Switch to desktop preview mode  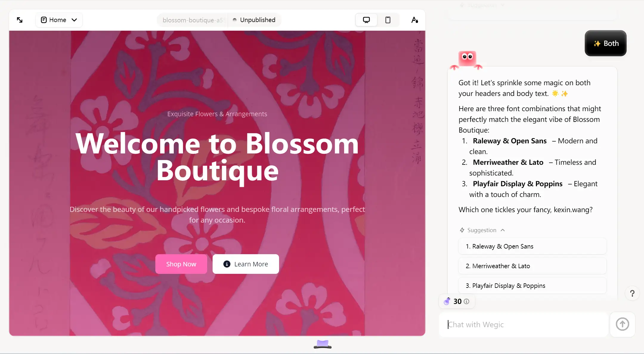[366, 19]
